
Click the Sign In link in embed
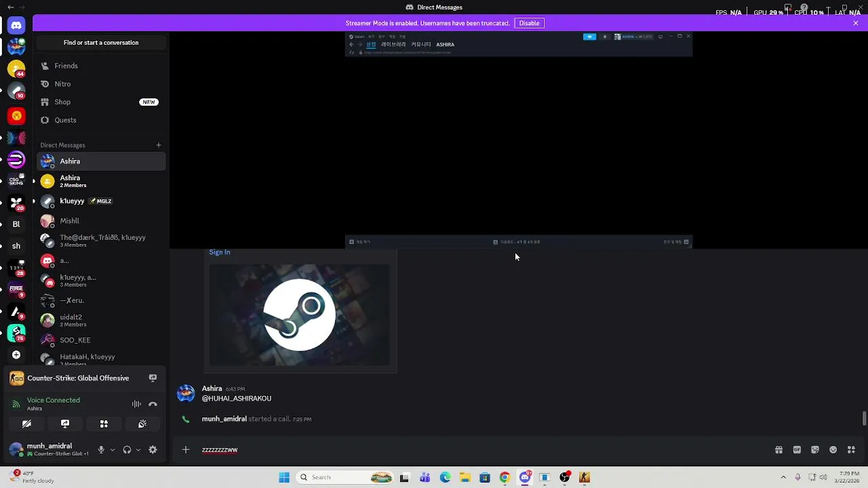(x=220, y=252)
